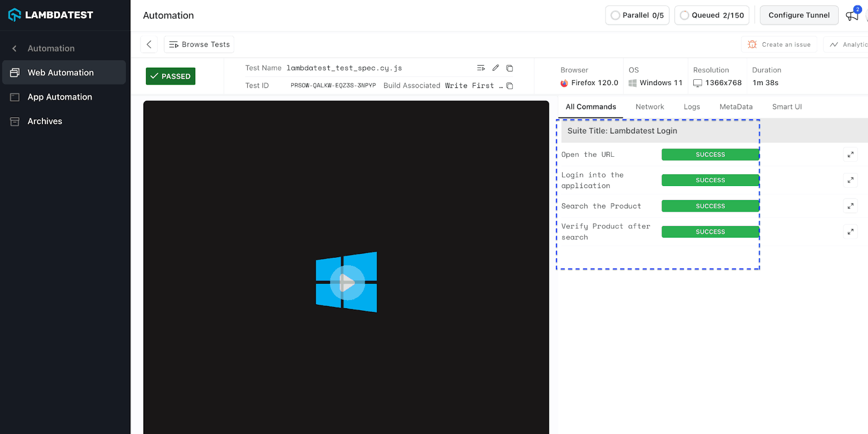868x434 pixels.
Task: Click the Open the URL command
Action: [x=588, y=155]
